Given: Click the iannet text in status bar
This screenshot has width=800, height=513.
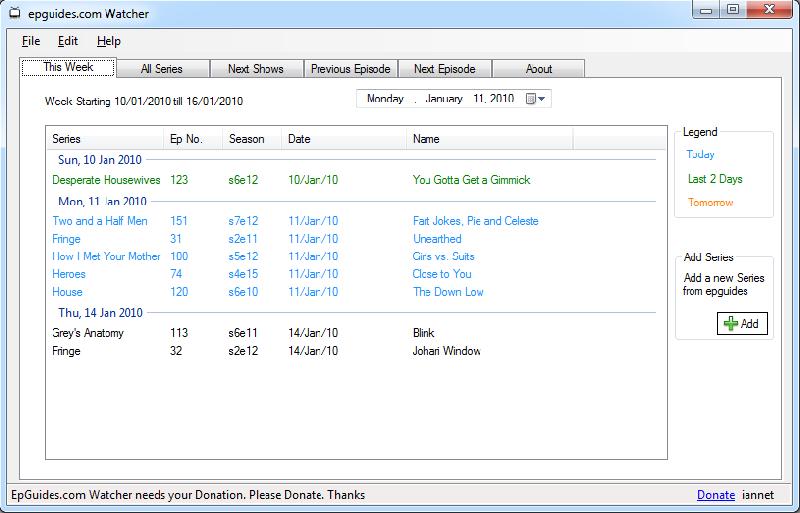Looking at the screenshot, I should pyautogui.click(x=758, y=495).
